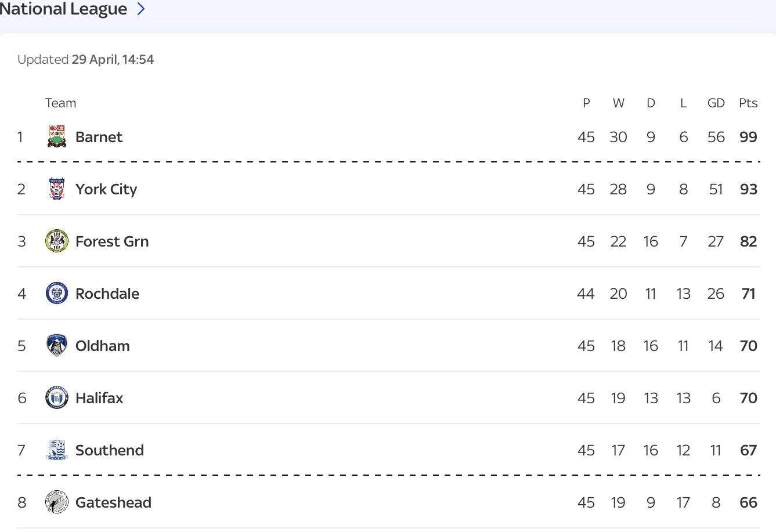Click the York City club crest
Screen dimensions: 776x532
point(57,189)
